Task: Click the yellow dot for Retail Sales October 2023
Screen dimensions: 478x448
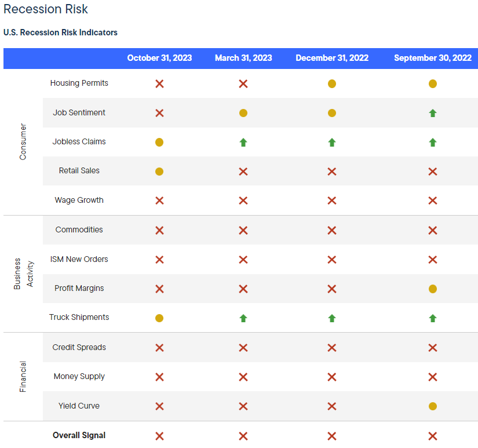Action: (x=159, y=171)
